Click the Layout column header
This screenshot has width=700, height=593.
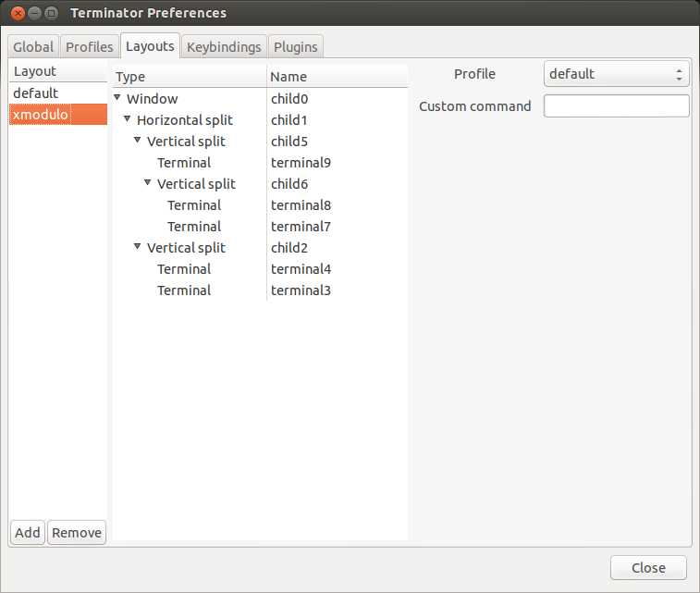click(58, 71)
